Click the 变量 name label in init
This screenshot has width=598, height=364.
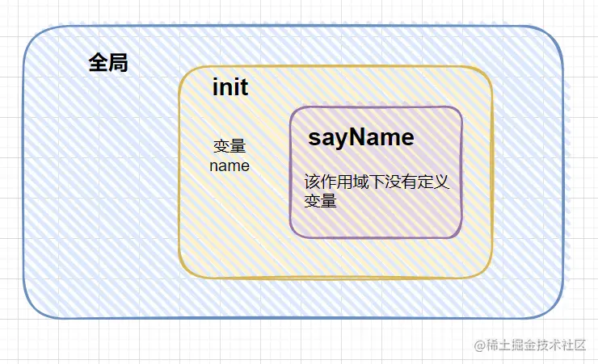tap(230, 156)
